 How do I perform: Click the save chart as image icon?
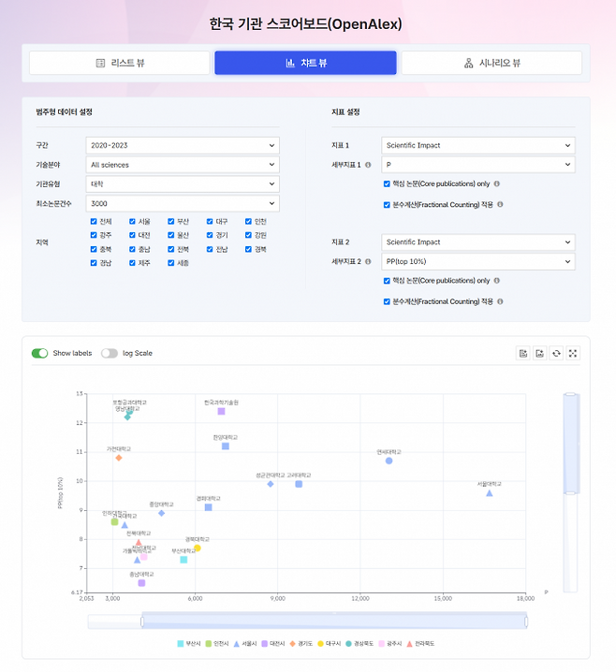pyautogui.click(x=539, y=353)
